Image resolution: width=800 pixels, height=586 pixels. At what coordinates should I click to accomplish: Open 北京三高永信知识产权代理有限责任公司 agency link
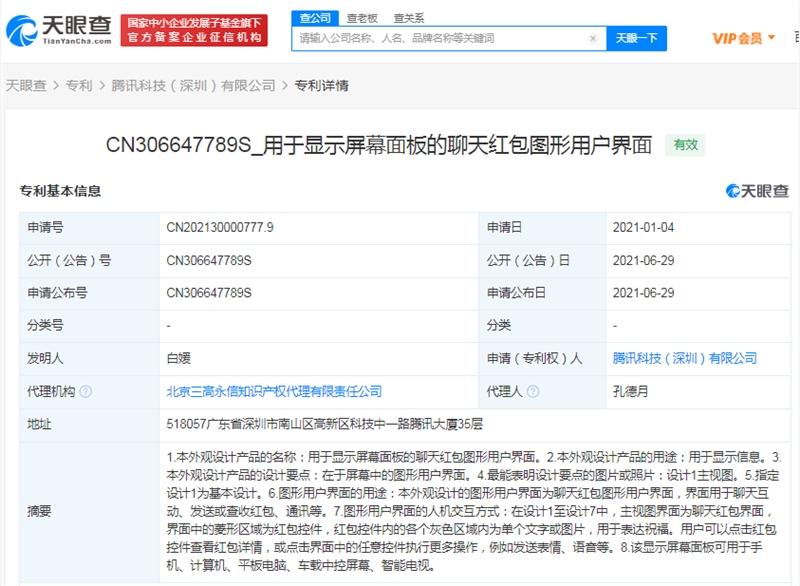pyautogui.click(x=274, y=392)
